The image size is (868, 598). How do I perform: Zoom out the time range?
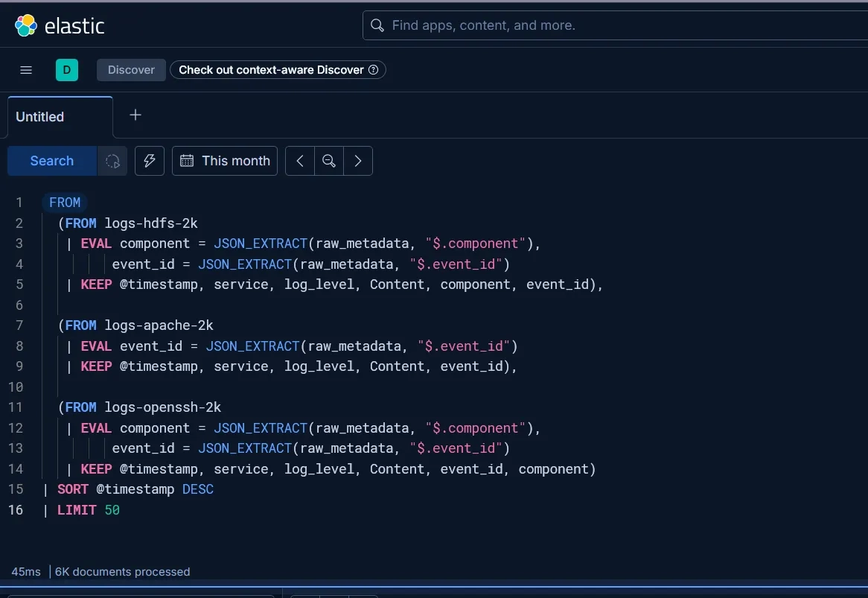[x=329, y=161]
